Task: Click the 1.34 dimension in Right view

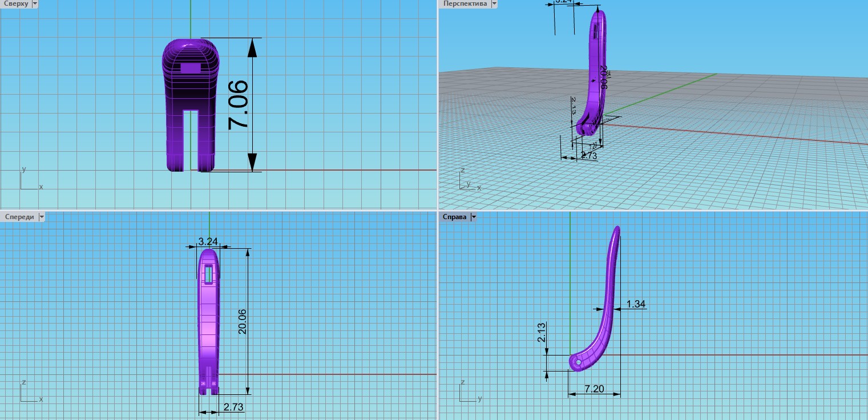Action: (636, 304)
